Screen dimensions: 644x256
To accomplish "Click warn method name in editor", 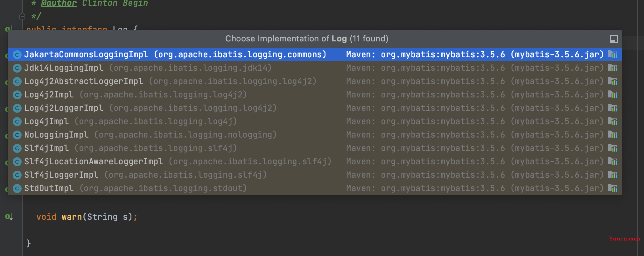I will [72, 217].
